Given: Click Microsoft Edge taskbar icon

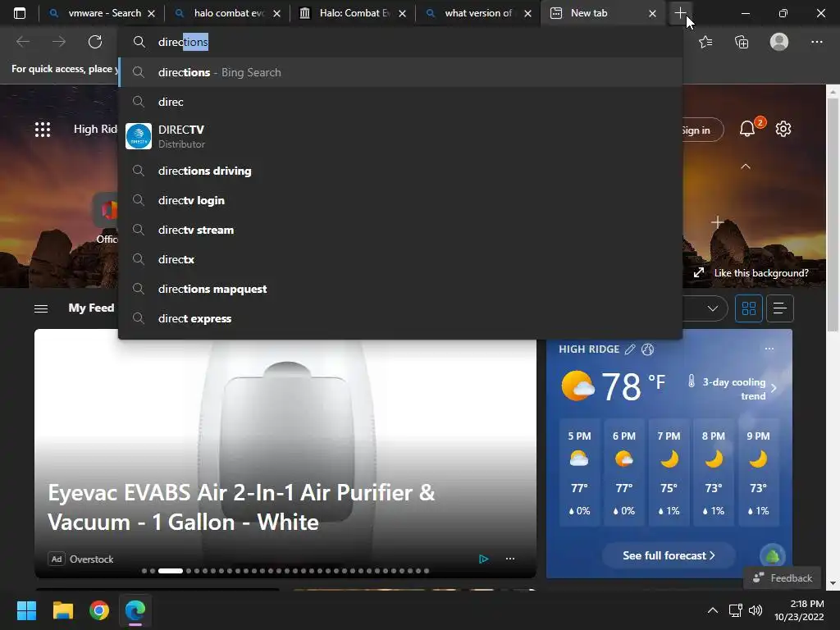Looking at the screenshot, I should [x=135, y=610].
